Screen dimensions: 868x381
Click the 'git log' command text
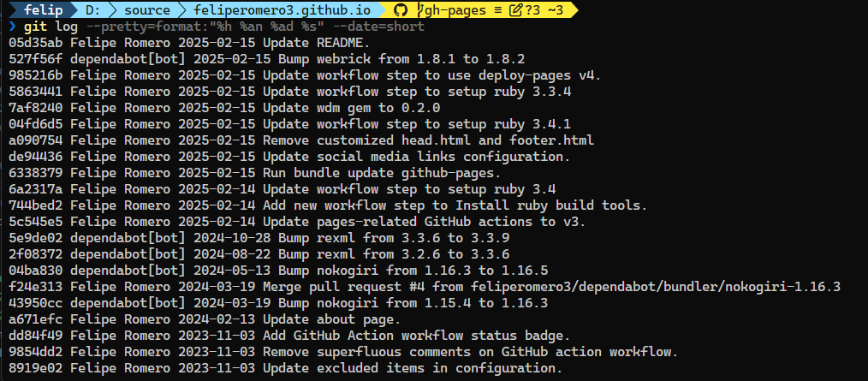[x=51, y=27]
